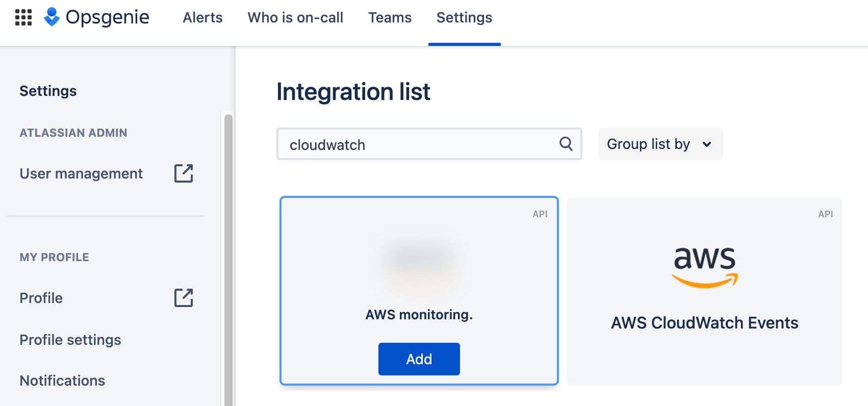Open the app switcher grid icon

(x=23, y=17)
